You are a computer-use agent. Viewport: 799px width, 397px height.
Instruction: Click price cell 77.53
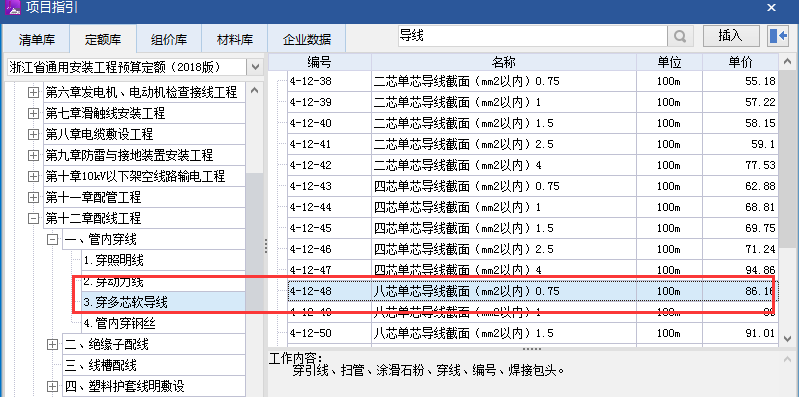click(740, 166)
